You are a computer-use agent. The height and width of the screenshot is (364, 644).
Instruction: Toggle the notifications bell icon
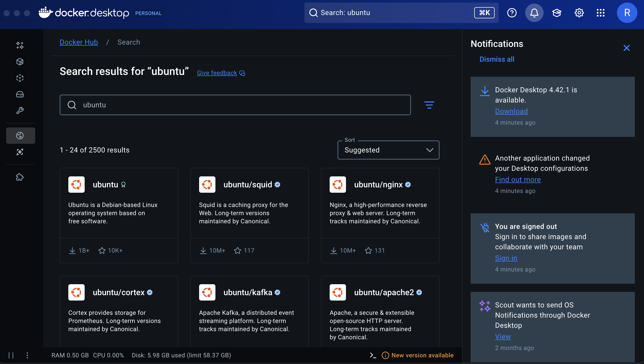(534, 12)
